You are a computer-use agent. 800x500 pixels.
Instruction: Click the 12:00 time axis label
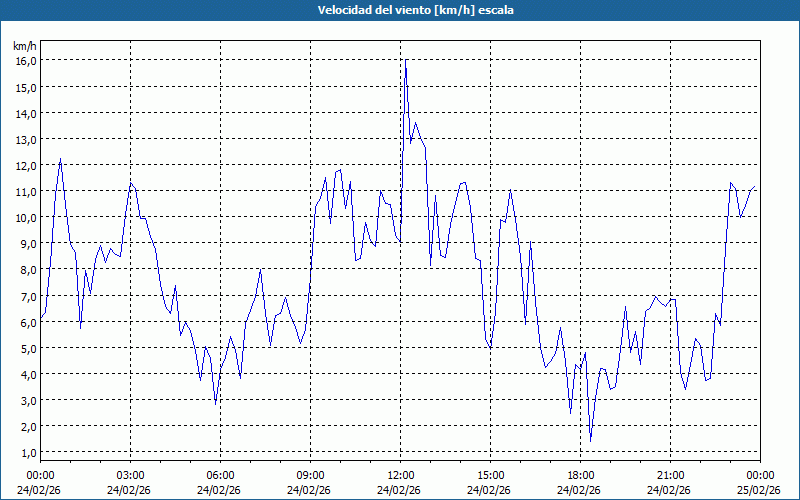[400, 475]
